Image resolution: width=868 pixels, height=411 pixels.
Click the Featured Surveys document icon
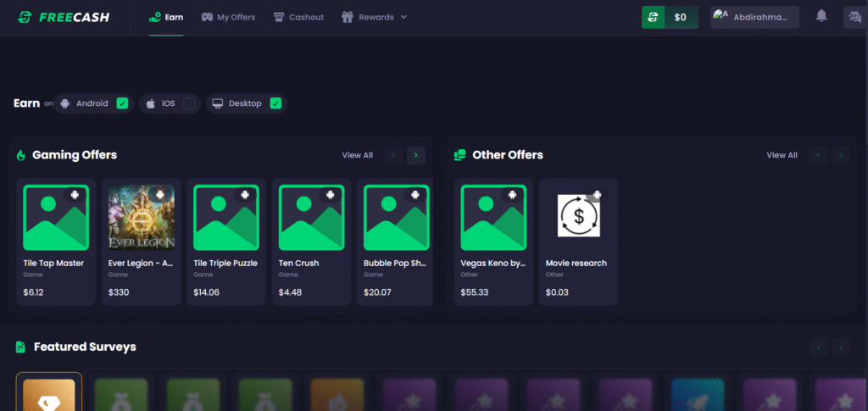click(x=20, y=347)
